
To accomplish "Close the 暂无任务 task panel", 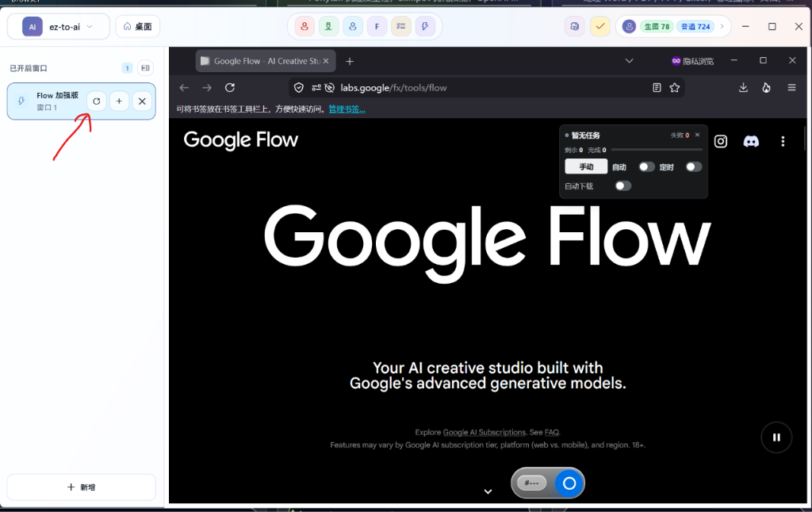I will click(697, 135).
